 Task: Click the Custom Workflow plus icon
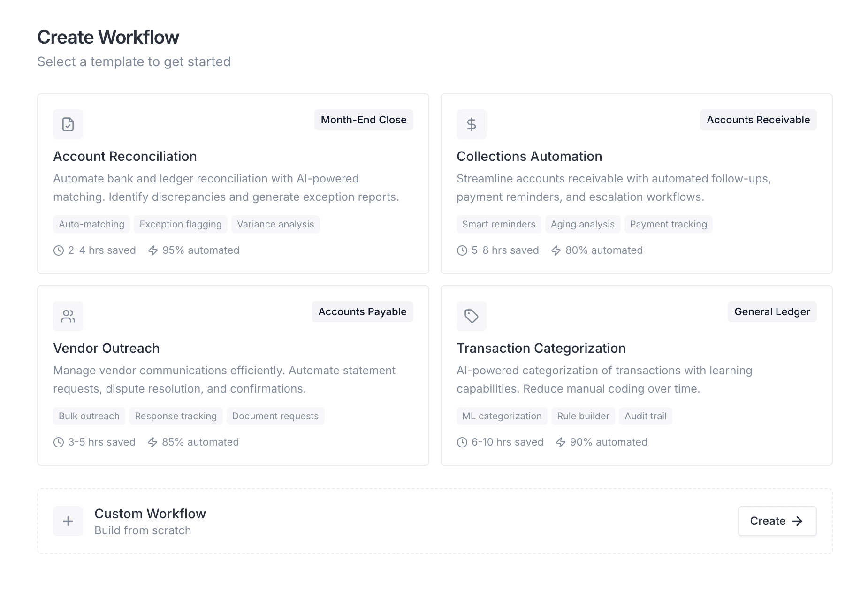[68, 521]
